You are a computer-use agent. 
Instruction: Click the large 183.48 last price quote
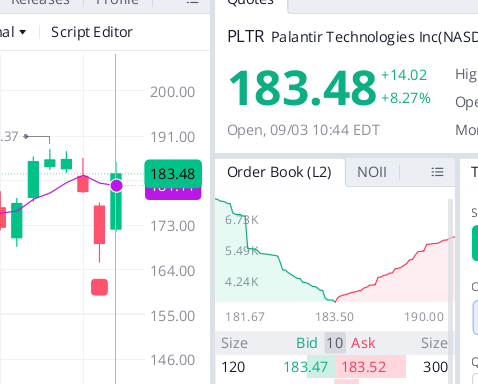click(302, 88)
